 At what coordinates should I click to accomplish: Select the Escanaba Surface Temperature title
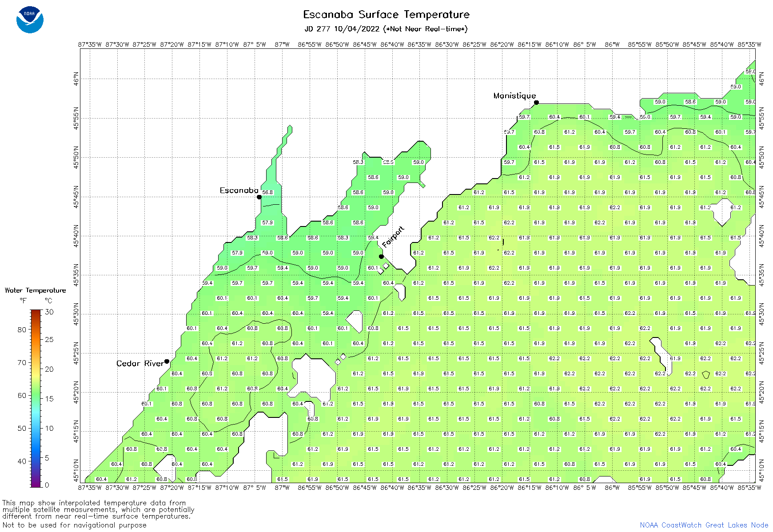tap(386, 15)
